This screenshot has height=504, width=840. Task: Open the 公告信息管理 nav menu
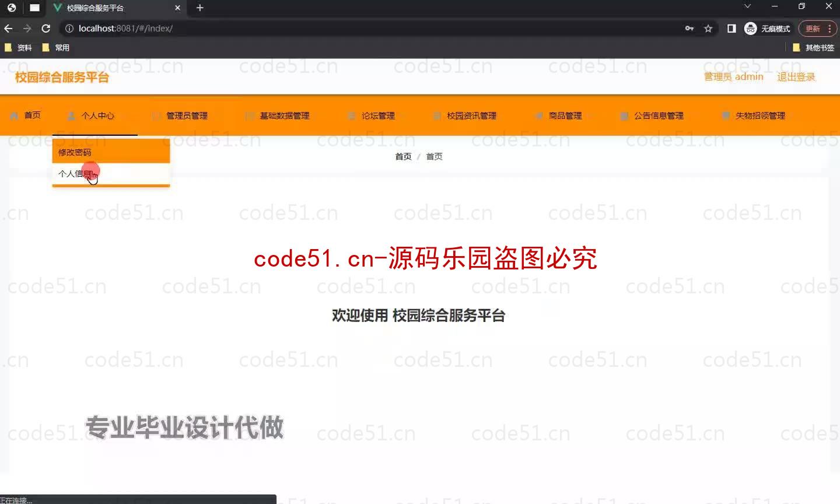click(656, 116)
